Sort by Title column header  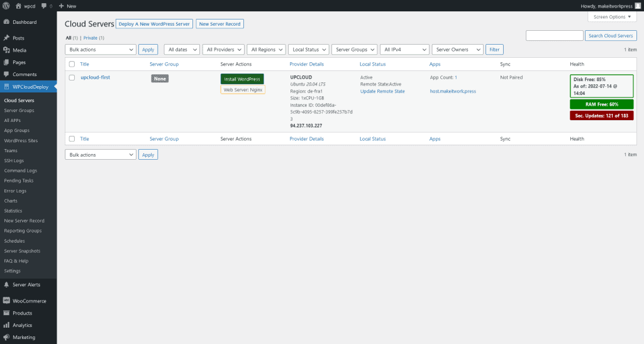(85, 64)
